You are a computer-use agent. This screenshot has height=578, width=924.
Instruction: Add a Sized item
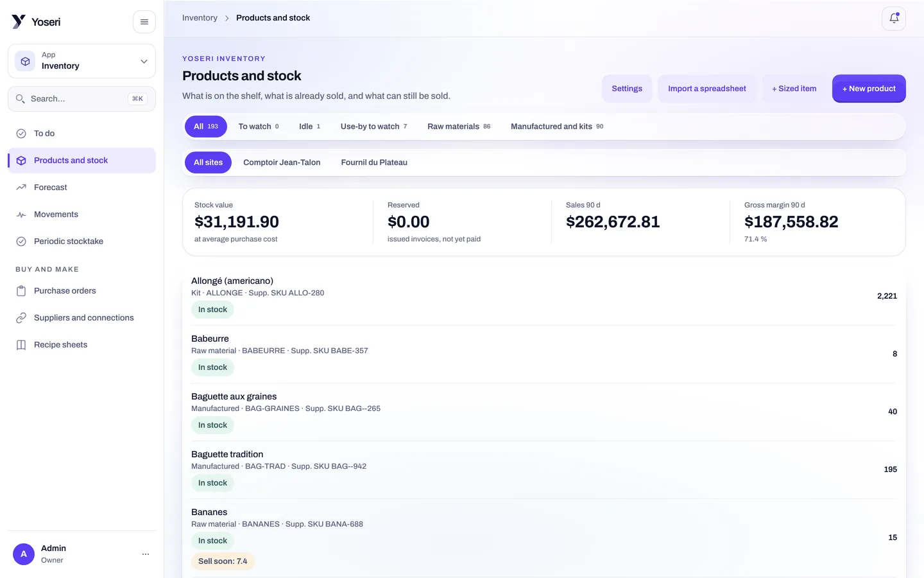point(794,89)
